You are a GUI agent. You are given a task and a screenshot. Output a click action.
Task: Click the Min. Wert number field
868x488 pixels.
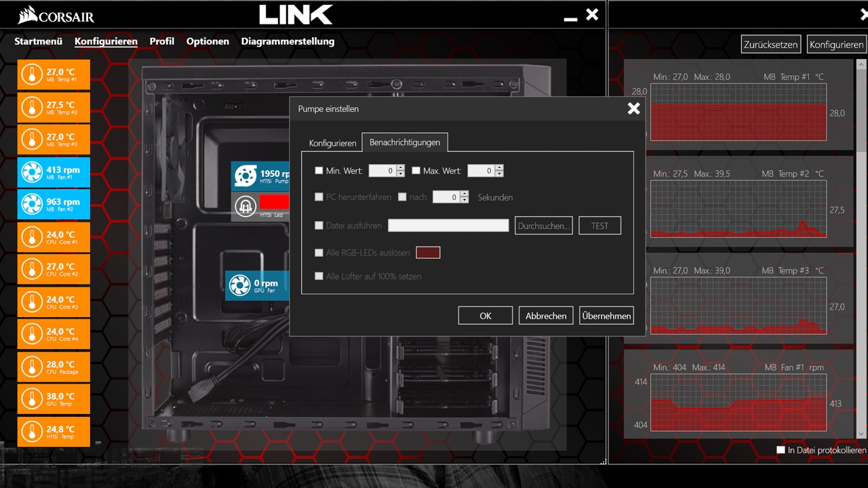[x=382, y=171]
